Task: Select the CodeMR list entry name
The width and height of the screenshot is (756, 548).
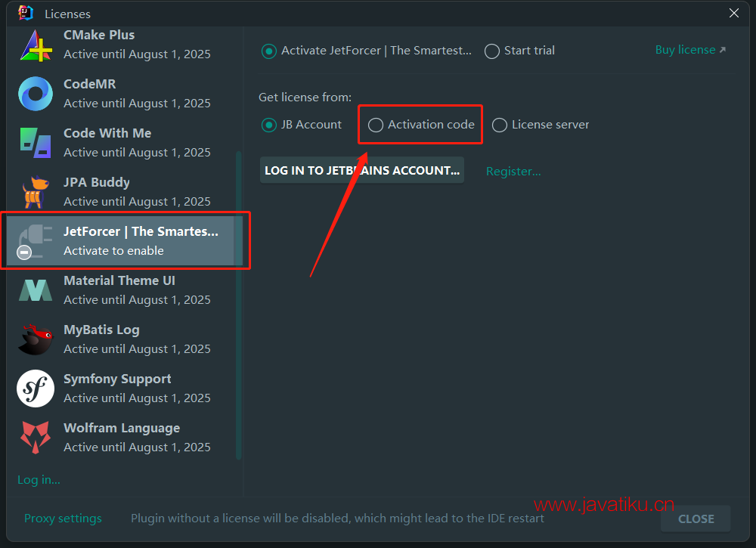Action: [90, 84]
